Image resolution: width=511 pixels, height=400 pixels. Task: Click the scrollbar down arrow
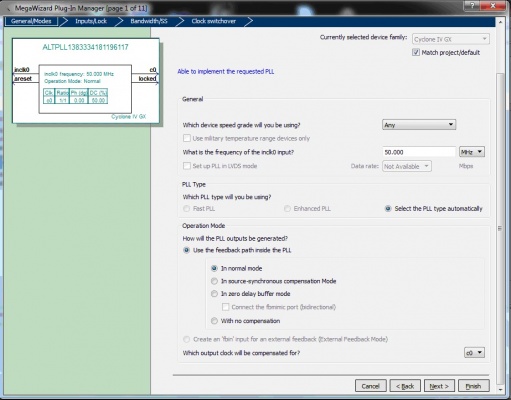(500, 389)
